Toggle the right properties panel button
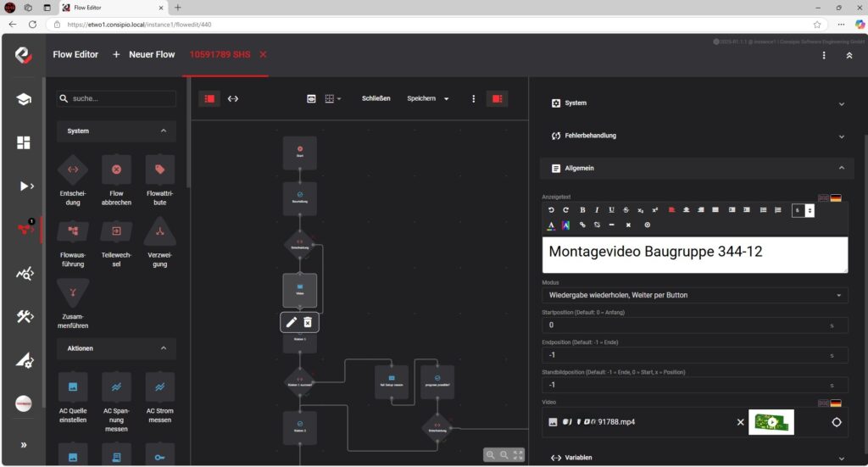 point(497,98)
